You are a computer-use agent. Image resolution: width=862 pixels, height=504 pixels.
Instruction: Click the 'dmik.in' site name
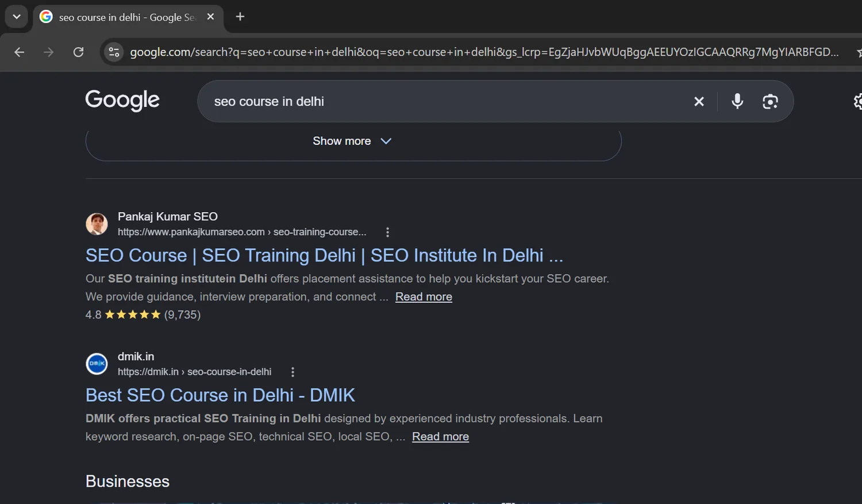tap(136, 356)
